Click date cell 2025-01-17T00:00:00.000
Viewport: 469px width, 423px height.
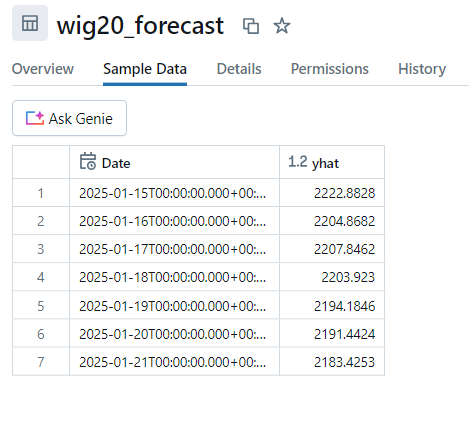click(174, 249)
